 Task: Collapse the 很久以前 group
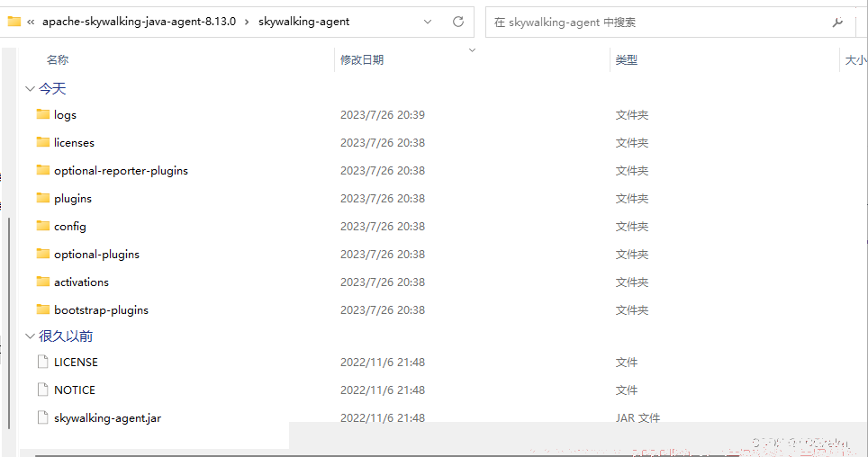click(x=30, y=336)
